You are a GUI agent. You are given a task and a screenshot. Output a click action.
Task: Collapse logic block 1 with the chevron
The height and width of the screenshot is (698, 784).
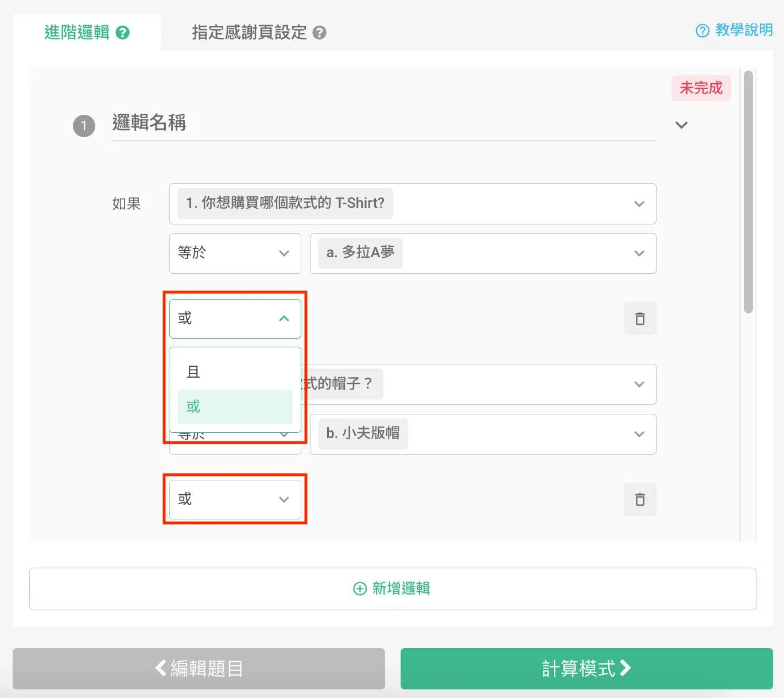click(681, 125)
